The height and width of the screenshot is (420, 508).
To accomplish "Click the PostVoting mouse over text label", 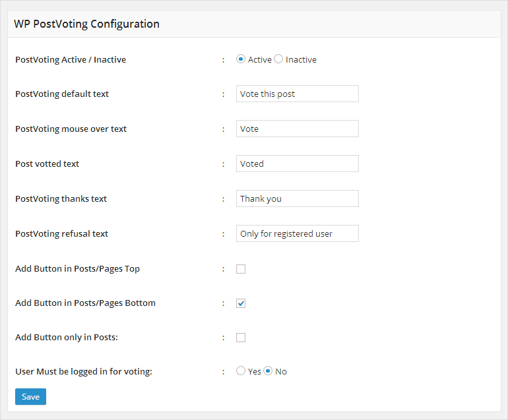I will click(71, 129).
